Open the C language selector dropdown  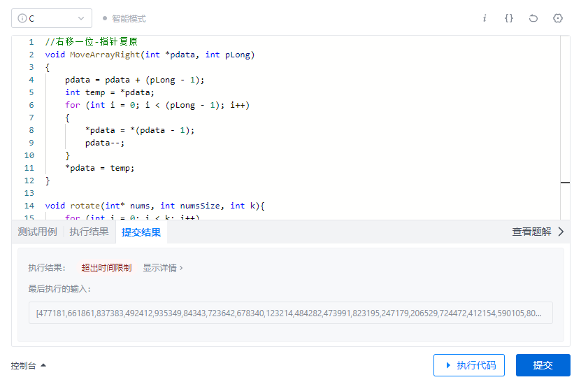(52, 18)
